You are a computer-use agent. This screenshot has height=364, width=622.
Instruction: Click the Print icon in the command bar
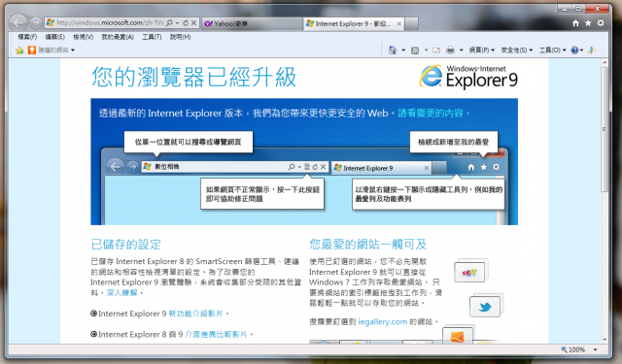tap(450, 50)
